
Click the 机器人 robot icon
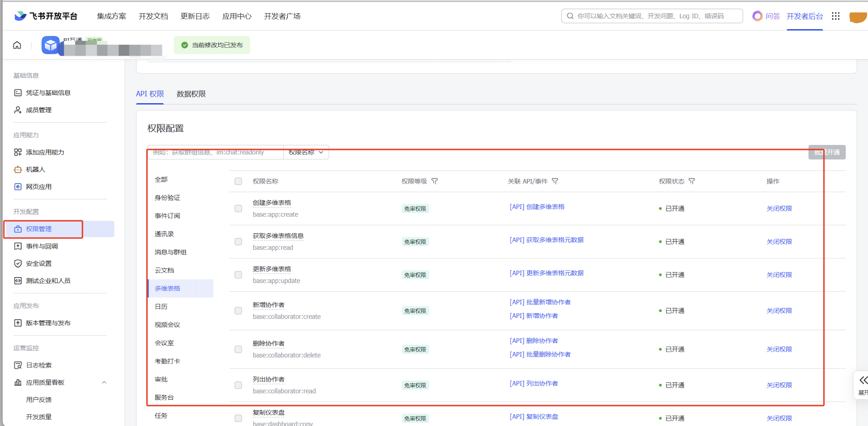18,170
